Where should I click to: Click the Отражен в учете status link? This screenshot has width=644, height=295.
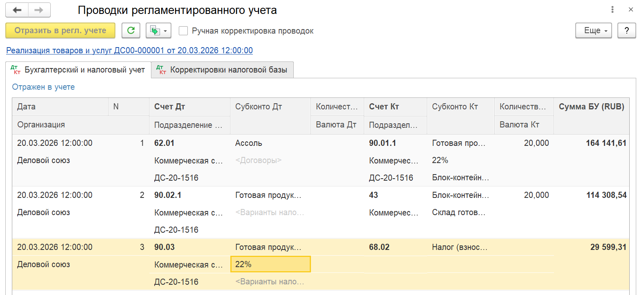click(43, 87)
